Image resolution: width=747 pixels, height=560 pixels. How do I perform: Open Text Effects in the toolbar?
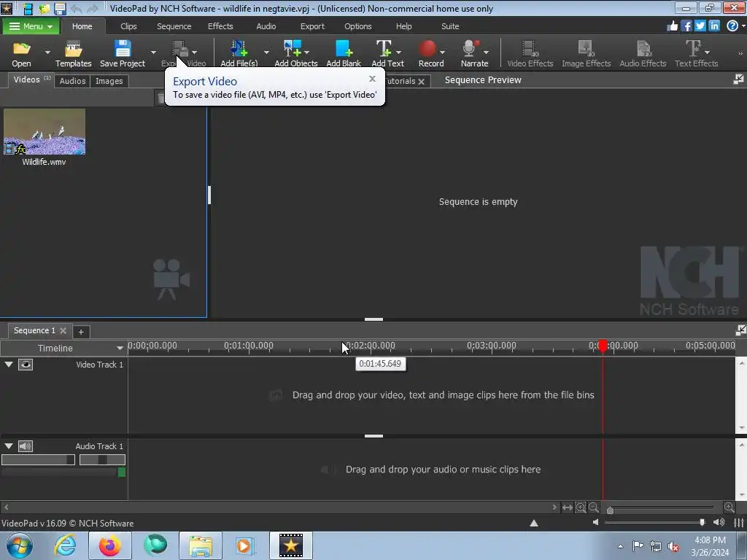[x=696, y=53]
